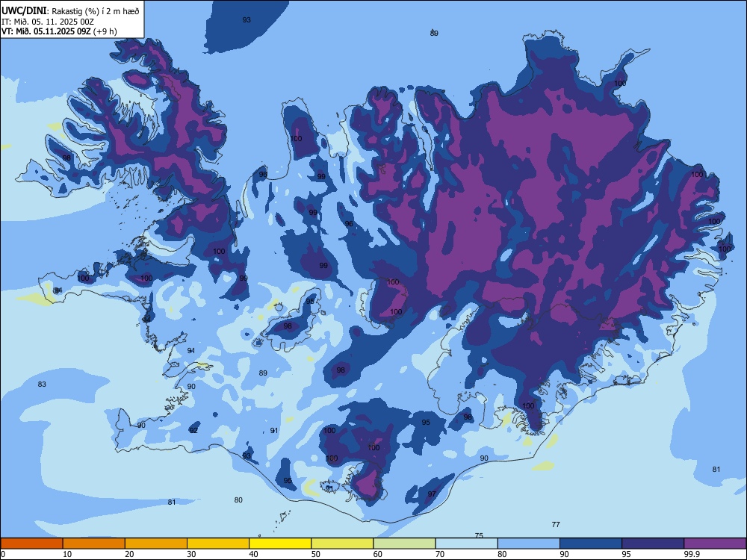The image size is (747, 560).
Task: Click the 80–90 light blue legend swatch
Action: [x=529, y=544]
